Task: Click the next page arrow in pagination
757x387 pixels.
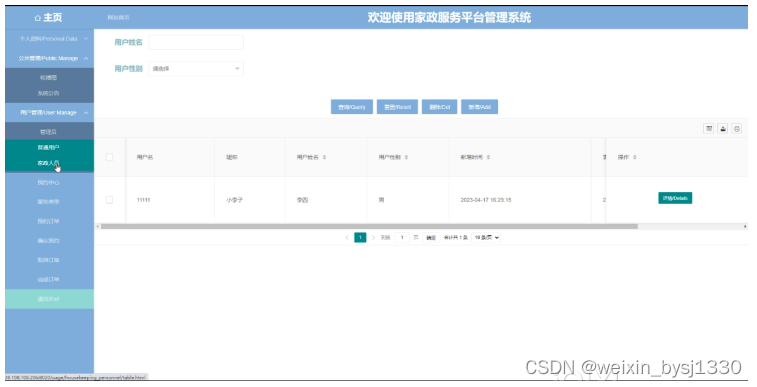Action: (373, 237)
